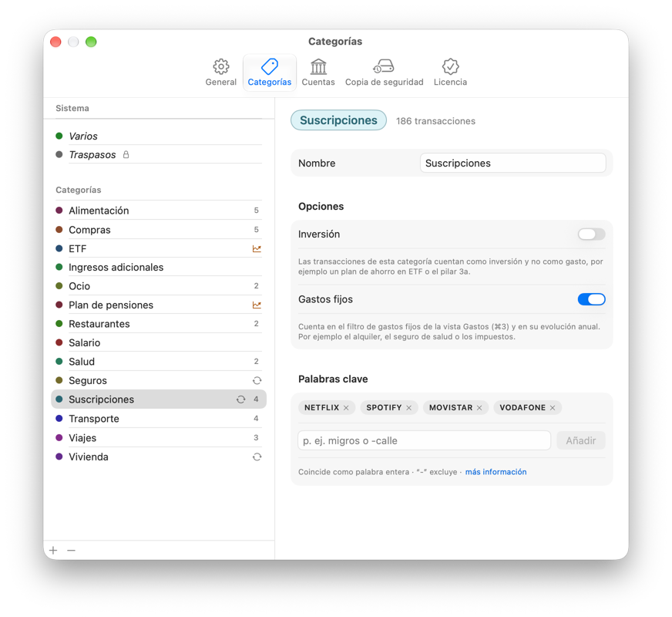Click the Añadir button
The height and width of the screenshot is (617, 672).
[x=581, y=440]
